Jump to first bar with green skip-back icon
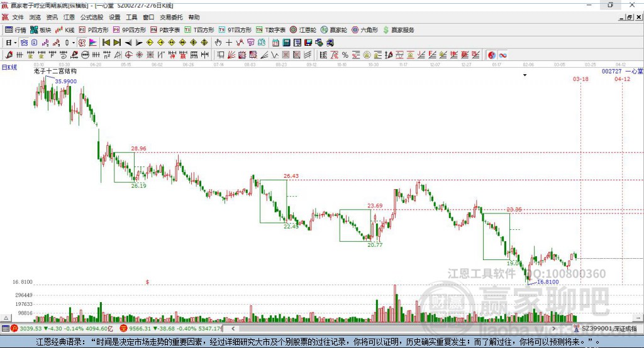 tap(106, 42)
